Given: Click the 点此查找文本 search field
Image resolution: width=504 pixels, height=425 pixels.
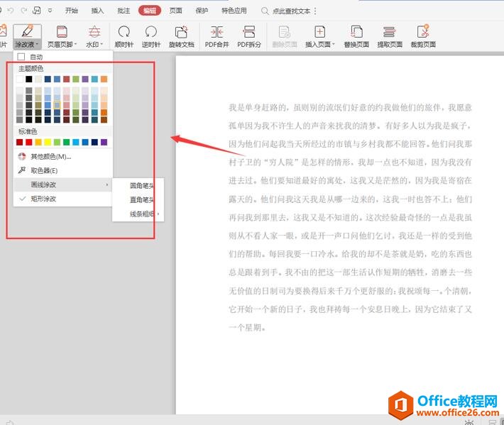Looking at the screenshot, I should point(292,11).
